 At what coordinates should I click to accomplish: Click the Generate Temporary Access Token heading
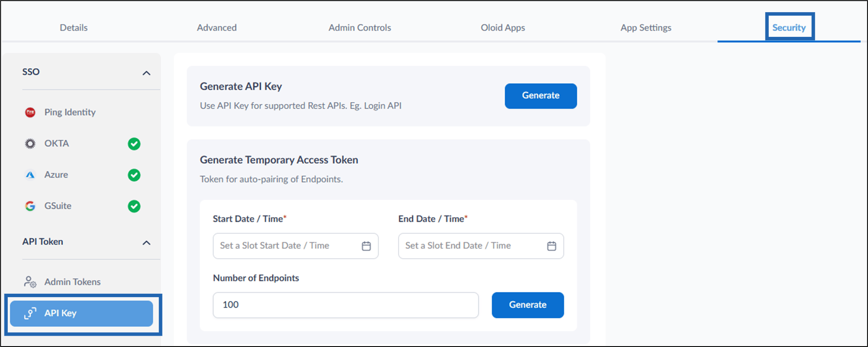click(x=279, y=160)
